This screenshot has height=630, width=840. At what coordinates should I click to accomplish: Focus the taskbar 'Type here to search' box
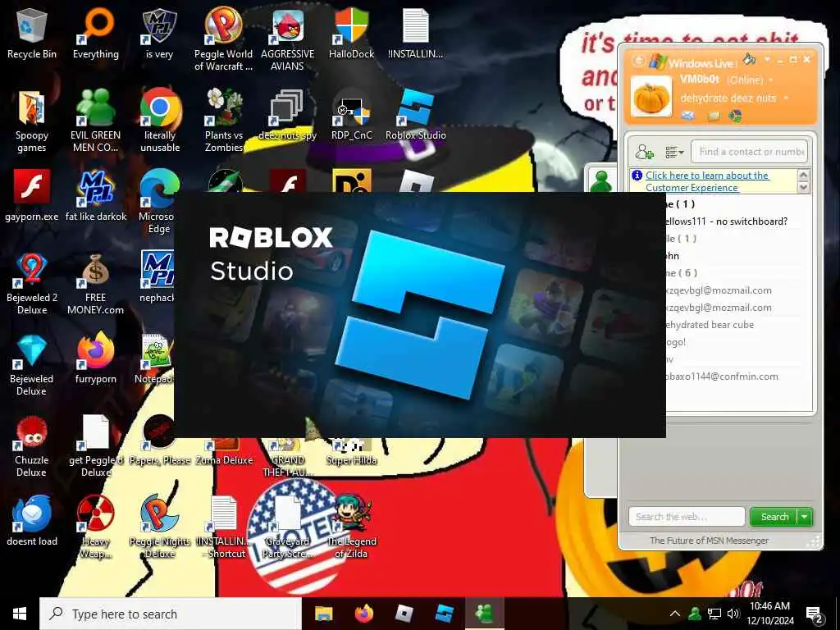tap(171, 614)
